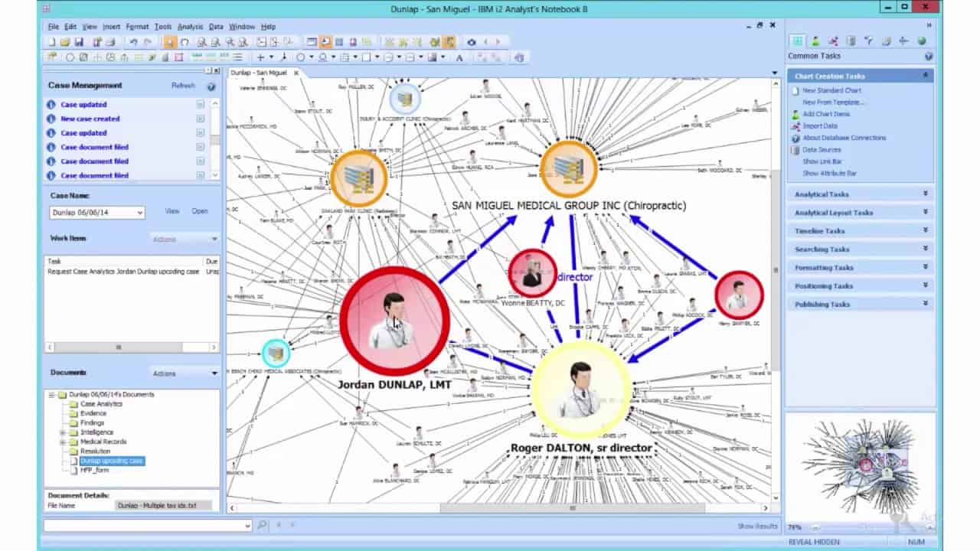Open the Analysis menu
This screenshot has height=551, width=980.
[x=191, y=27]
